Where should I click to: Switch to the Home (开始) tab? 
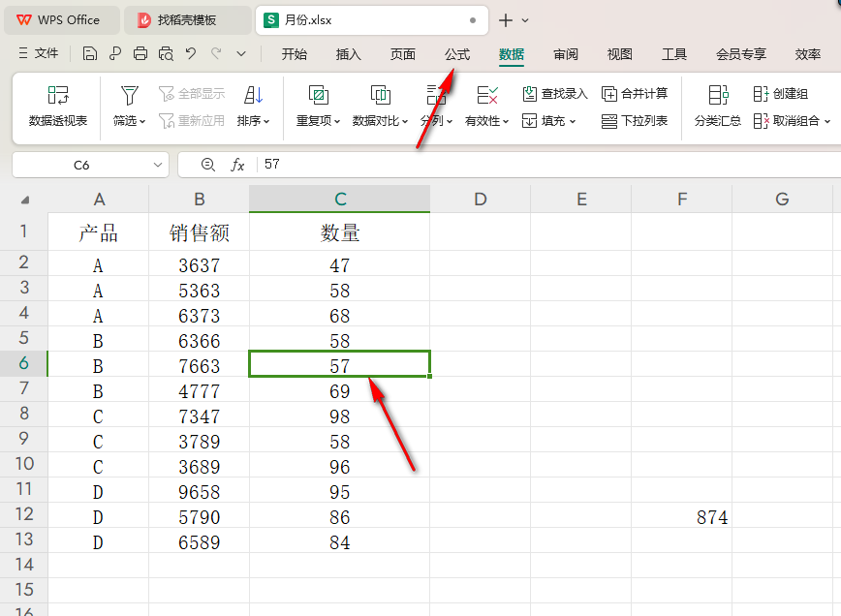(x=295, y=54)
